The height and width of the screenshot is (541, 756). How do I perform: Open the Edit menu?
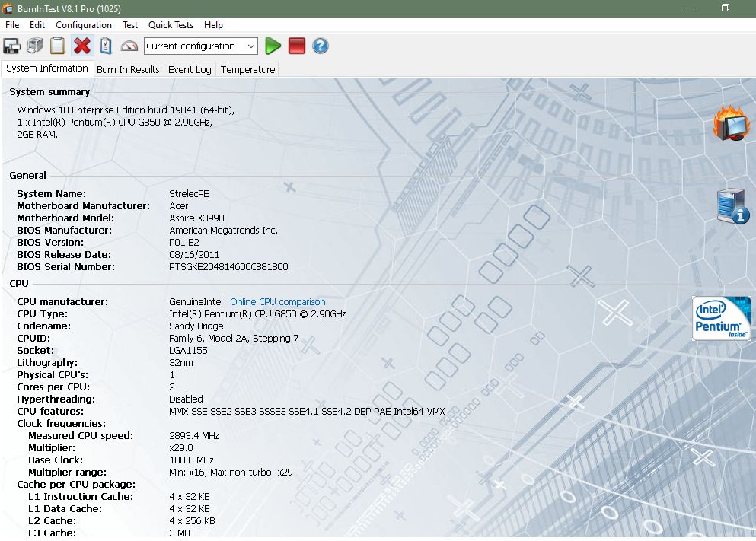(x=37, y=25)
